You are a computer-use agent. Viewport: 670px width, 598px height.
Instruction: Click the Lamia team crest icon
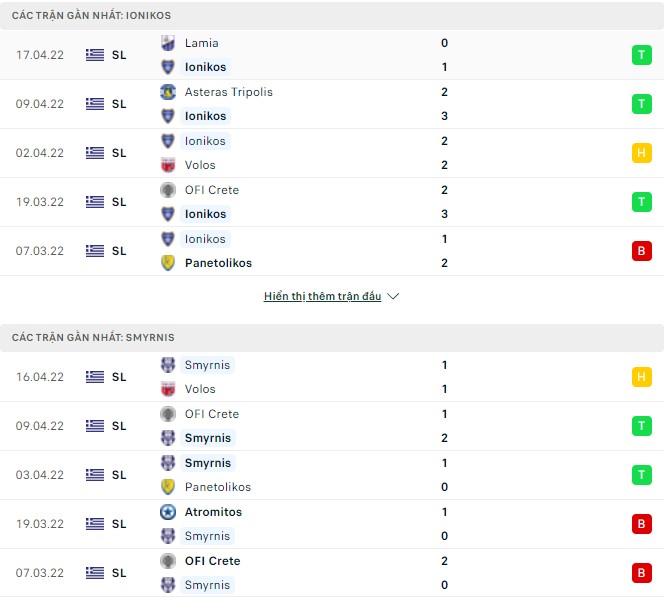pyautogui.click(x=168, y=43)
